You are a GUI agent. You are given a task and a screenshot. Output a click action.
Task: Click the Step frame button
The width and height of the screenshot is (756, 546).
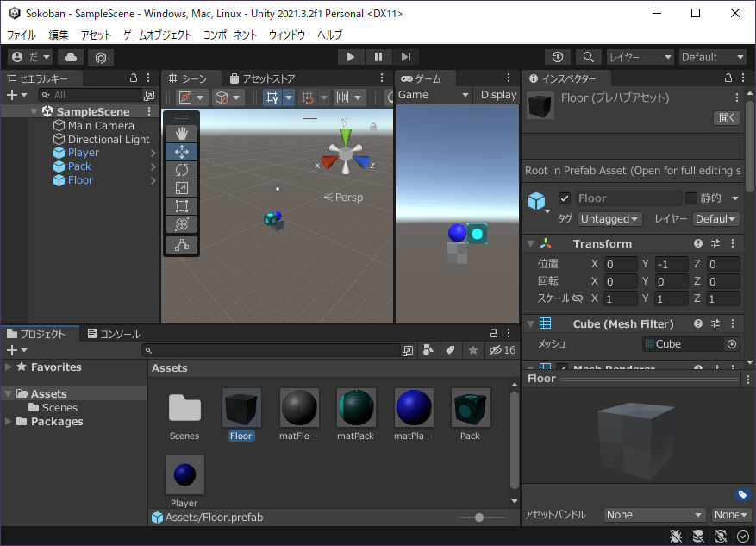pos(406,57)
